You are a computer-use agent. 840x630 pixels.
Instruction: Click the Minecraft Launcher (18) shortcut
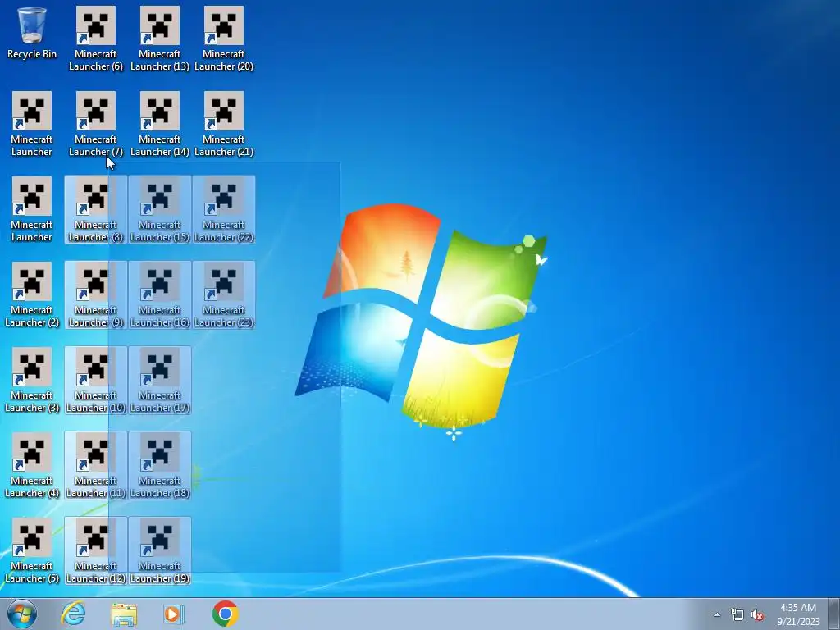point(160,466)
